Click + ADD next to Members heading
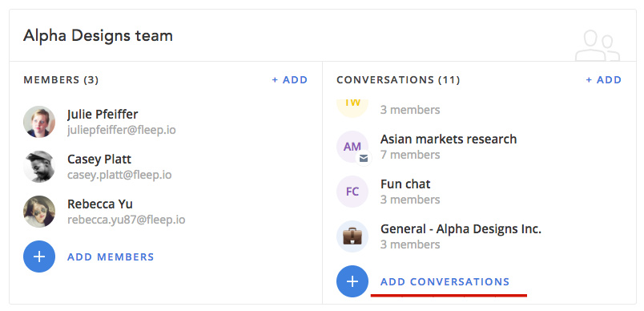Screen dimensions: 644x311 [289, 79]
